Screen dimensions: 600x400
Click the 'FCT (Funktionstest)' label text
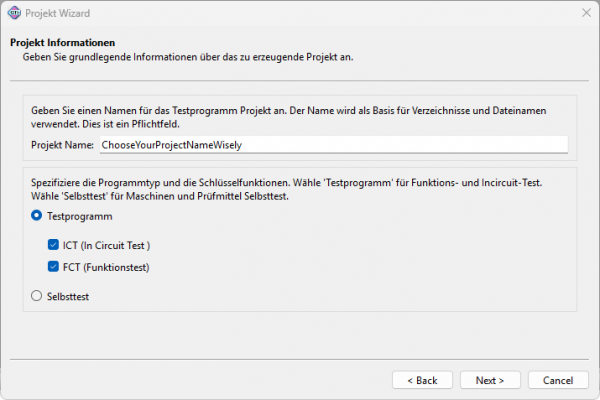point(106,267)
